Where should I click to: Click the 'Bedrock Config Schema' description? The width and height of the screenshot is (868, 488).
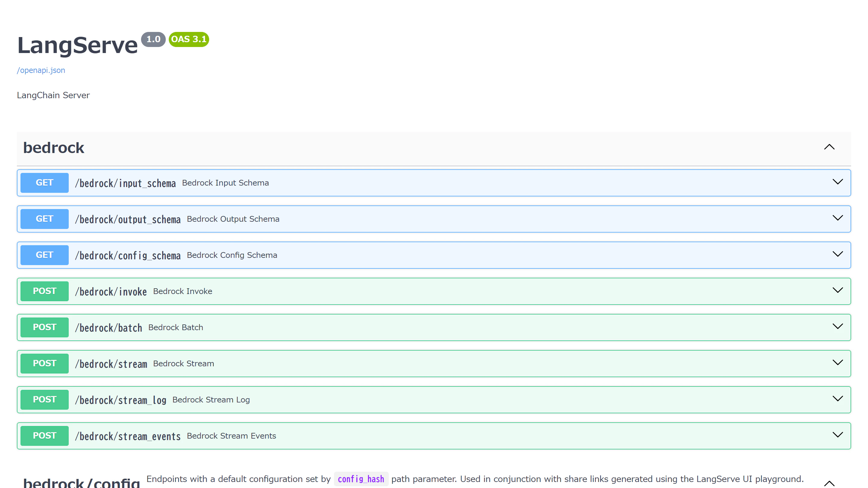pyautogui.click(x=232, y=255)
